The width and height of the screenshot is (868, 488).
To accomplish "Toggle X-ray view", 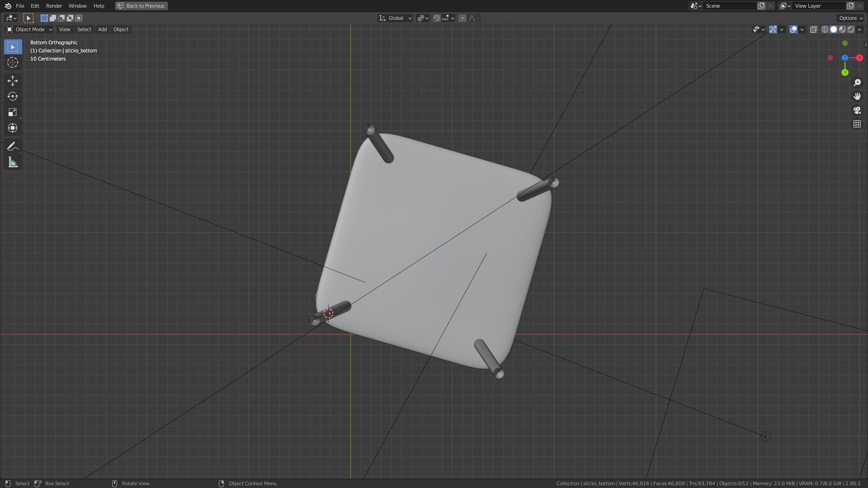I will click(x=813, y=29).
